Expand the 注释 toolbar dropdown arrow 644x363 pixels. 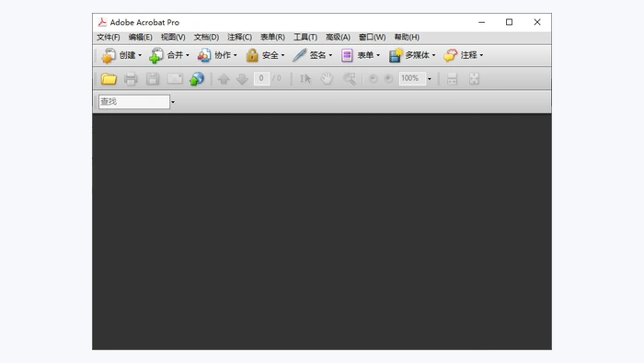481,55
